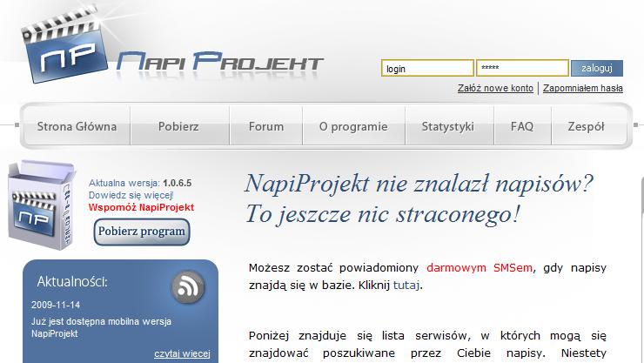Open the O programie menu item
This screenshot has height=363, width=644.
click(353, 126)
